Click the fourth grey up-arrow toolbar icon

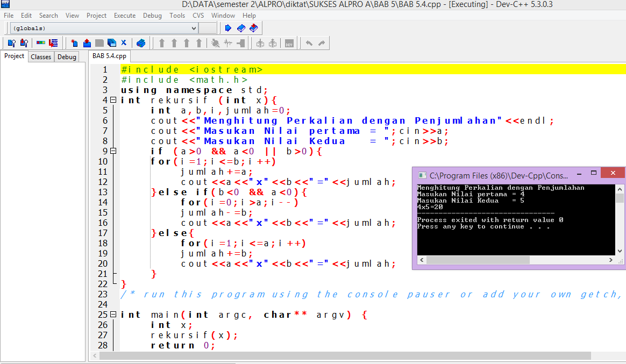pos(199,43)
